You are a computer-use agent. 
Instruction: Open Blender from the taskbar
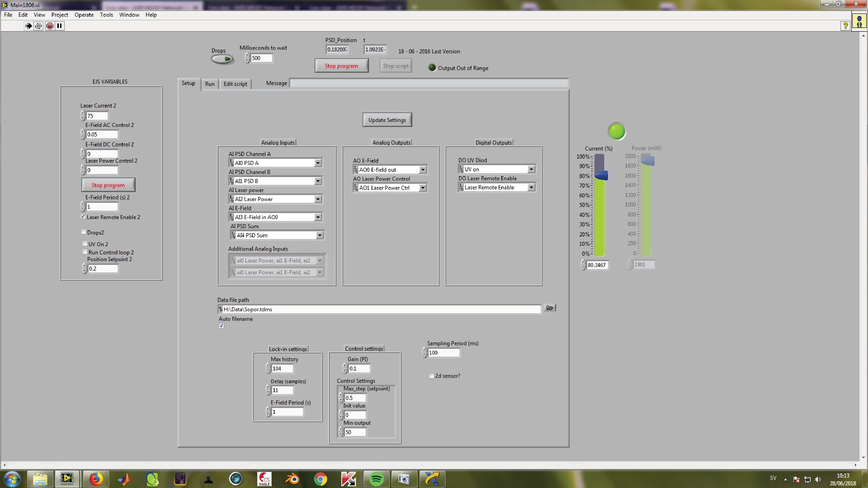click(x=292, y=479)
